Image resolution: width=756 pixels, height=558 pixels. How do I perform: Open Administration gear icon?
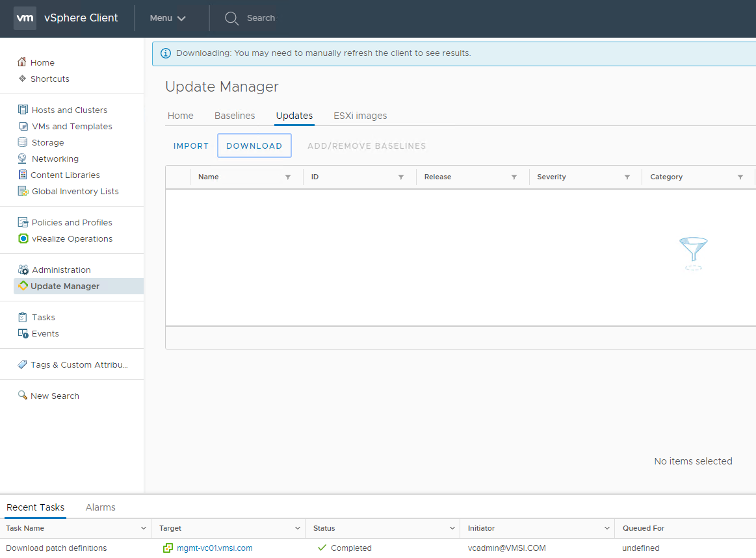pyautogui.click(x=23, y=270)
